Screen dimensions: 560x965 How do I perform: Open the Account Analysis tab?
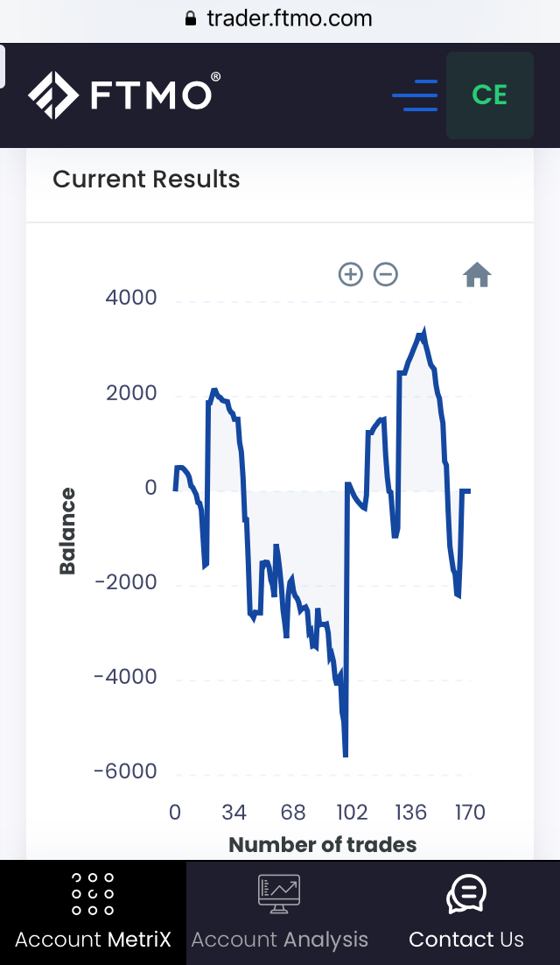tap(279, 912)
